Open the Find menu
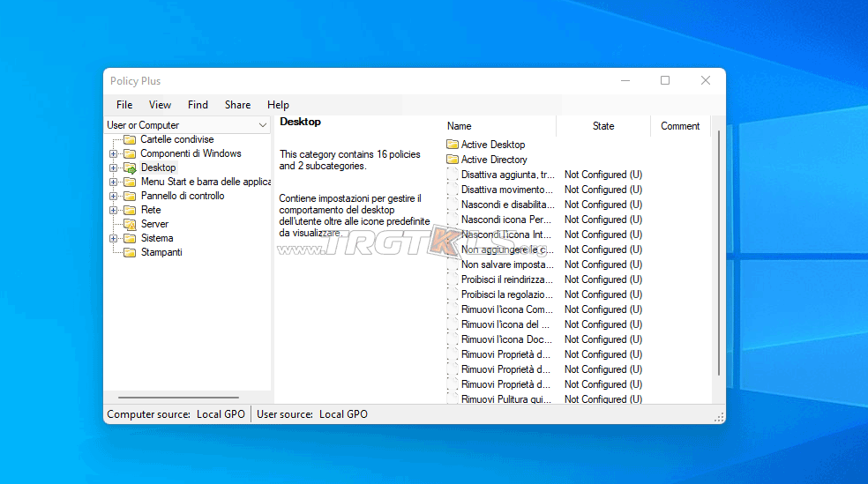Viewport: 868px width, 484px height. click(198, 104)
